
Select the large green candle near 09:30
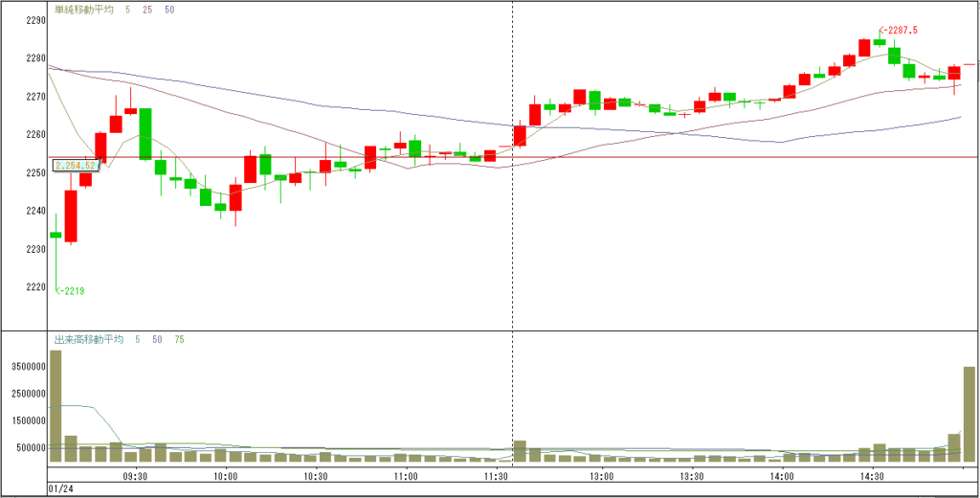click(x=145, y=134)
